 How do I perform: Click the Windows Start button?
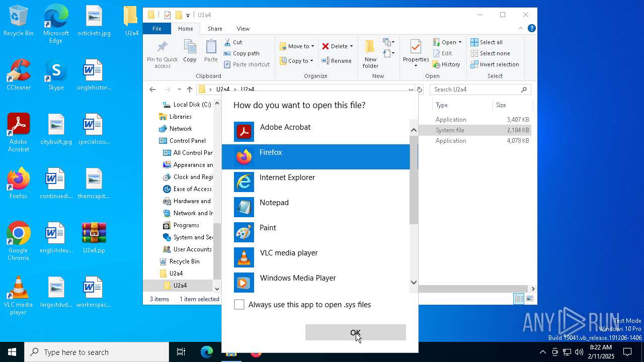[12, 352]
